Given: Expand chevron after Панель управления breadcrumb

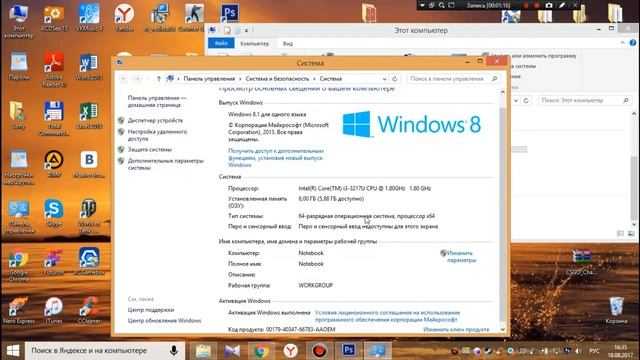Looking at the screenshot, I should [240, 79].
